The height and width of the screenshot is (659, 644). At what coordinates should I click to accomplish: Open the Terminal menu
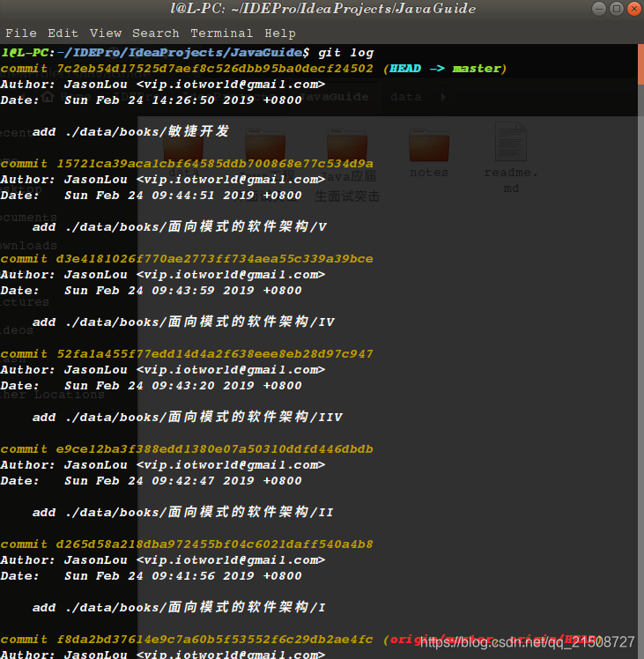coord(221,33)
